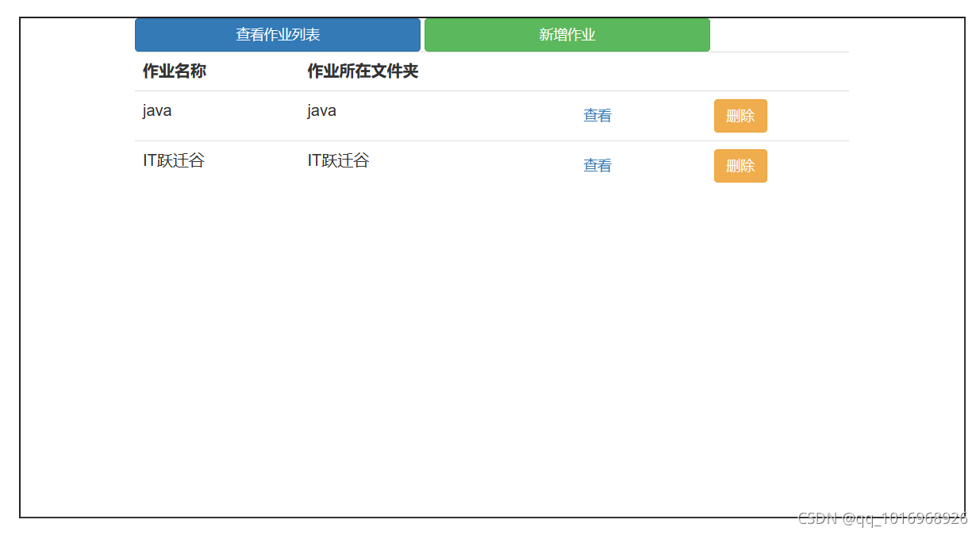The image size is (980, 535).
Task: Click the 作业名称 column header
Action: coord(173,71)
